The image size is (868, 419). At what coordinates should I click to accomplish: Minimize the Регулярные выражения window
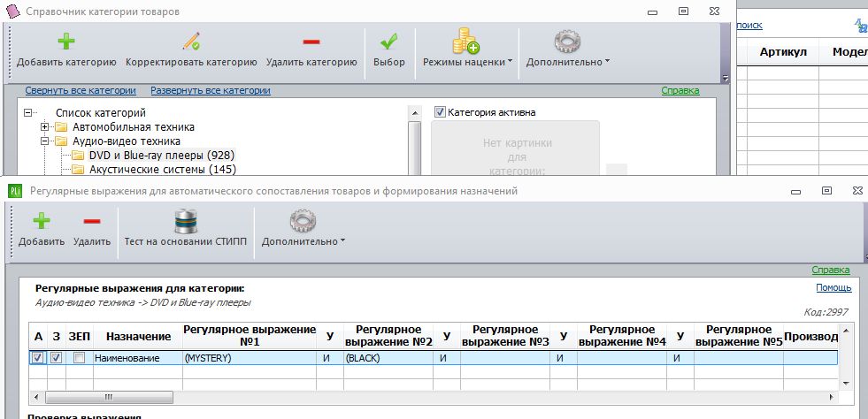click(796, 192)
